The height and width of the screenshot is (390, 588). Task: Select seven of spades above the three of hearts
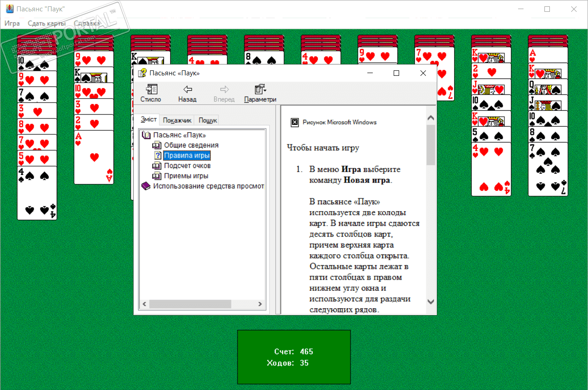coord(37,95)
